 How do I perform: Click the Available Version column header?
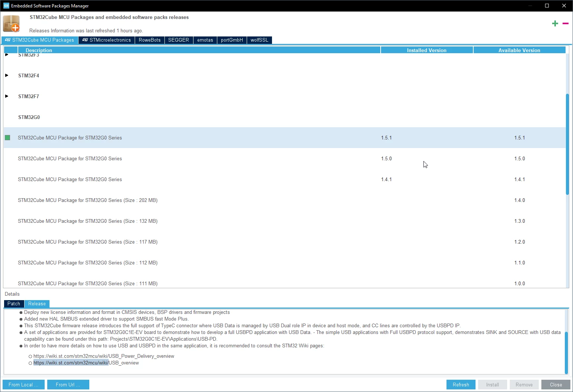tap(519, 50)
